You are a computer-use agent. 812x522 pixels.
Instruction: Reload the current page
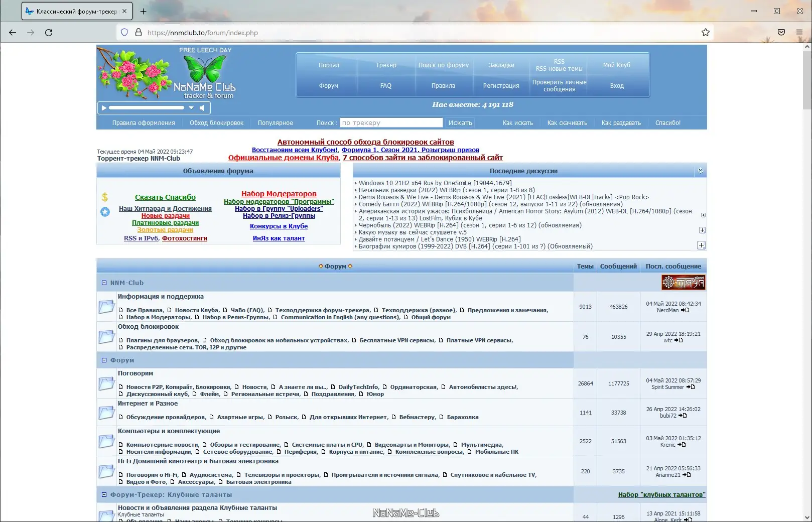[x=49, y=33]
